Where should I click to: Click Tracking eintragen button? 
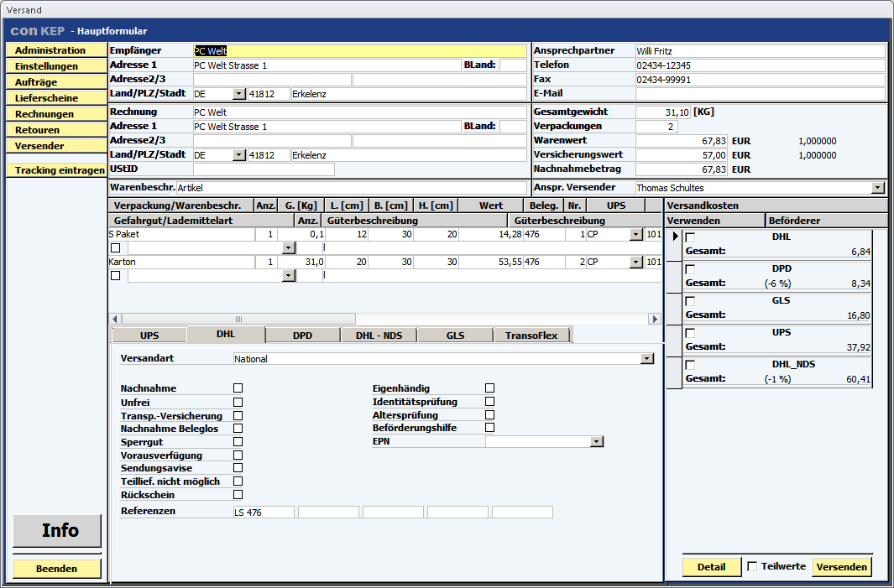(56, 169)
